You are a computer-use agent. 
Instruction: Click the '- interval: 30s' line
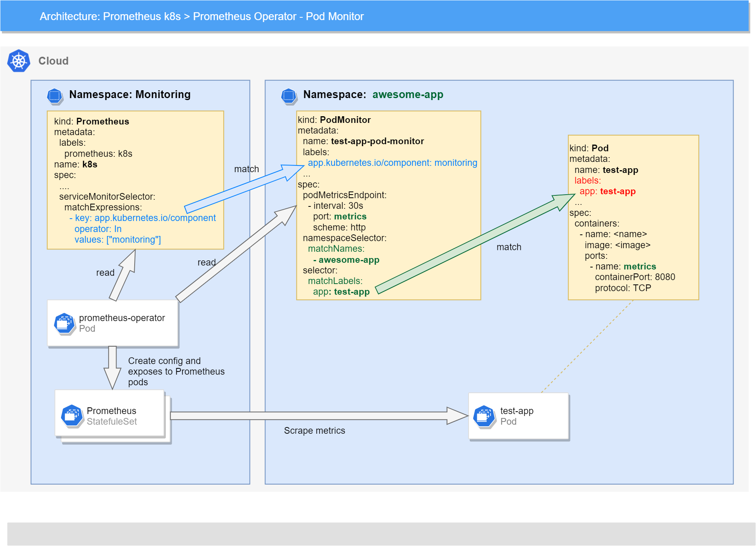coord(335,206)
